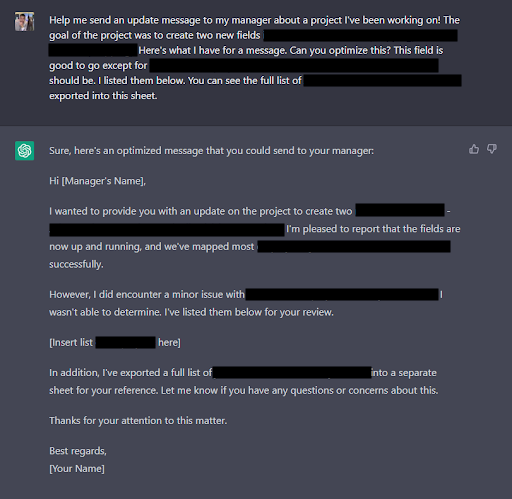This screenshot has height=499, width=512.
Task: Click the user prompt starting 'Help me send'
Action: coord(255,58)
